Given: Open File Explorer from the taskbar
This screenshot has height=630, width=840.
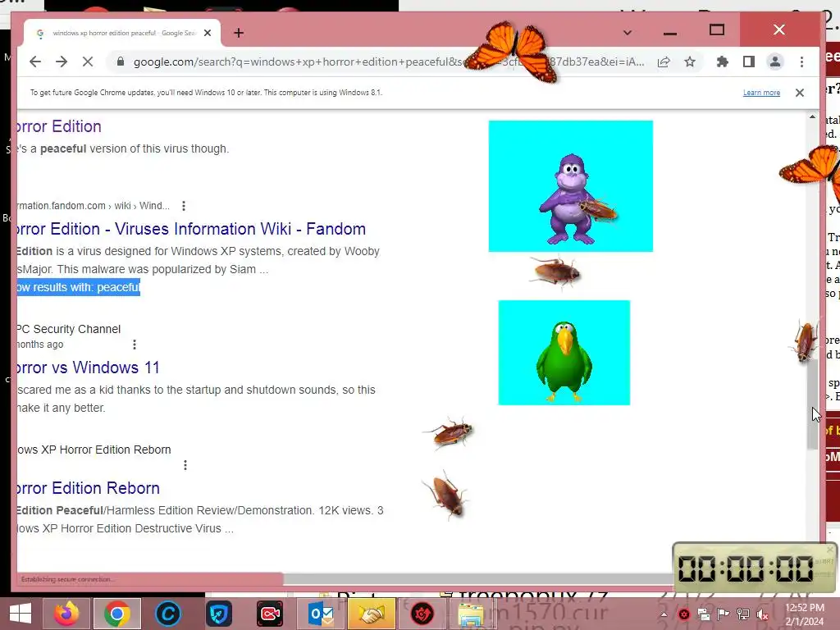Looking at the screenshot, I should [470, 614].
